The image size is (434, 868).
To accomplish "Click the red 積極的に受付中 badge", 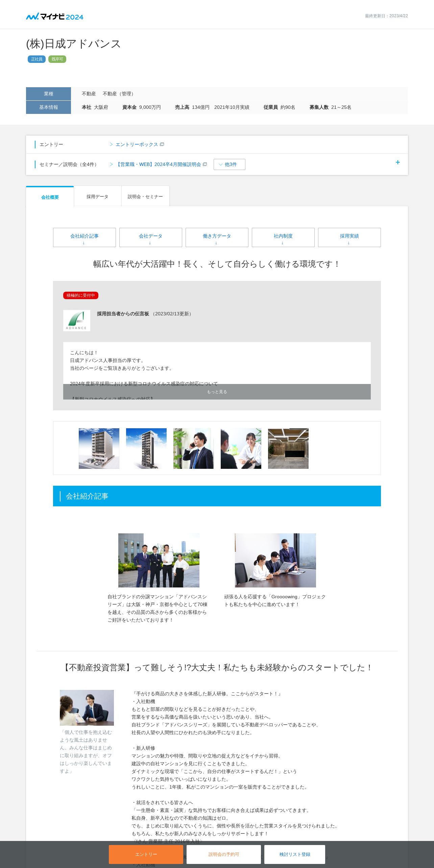I will 81,295.
